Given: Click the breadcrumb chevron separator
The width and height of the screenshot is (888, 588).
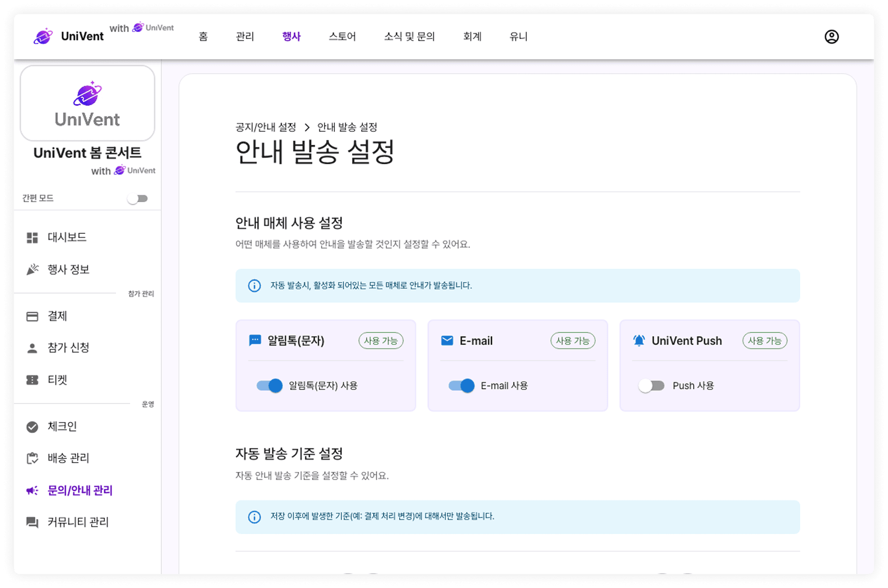Looking at the screenshot, I should pos(307,128).
